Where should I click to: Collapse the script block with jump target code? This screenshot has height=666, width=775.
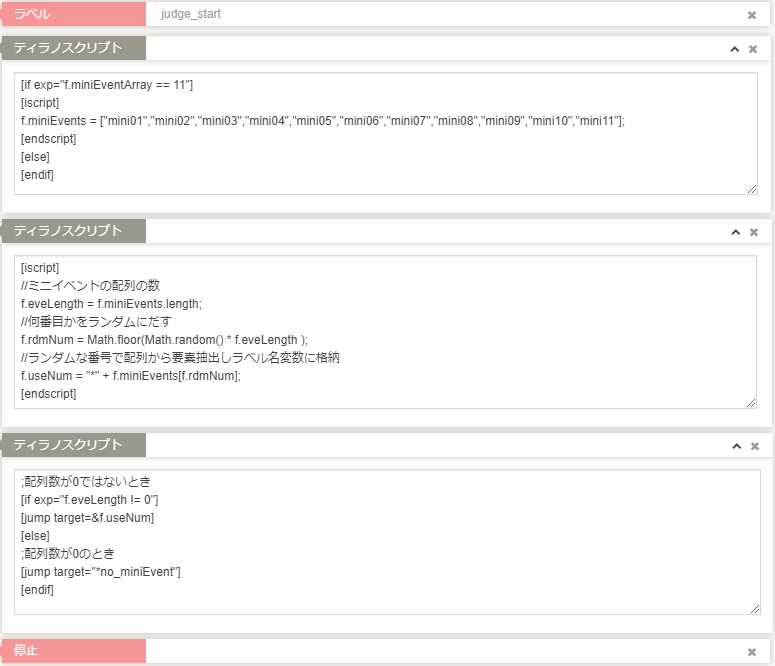pyautogui.click(x=735, y=446)
